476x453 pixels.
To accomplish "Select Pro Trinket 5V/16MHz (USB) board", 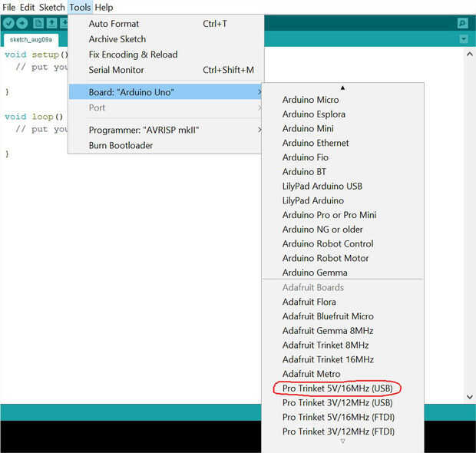I will tap(342, 389).
